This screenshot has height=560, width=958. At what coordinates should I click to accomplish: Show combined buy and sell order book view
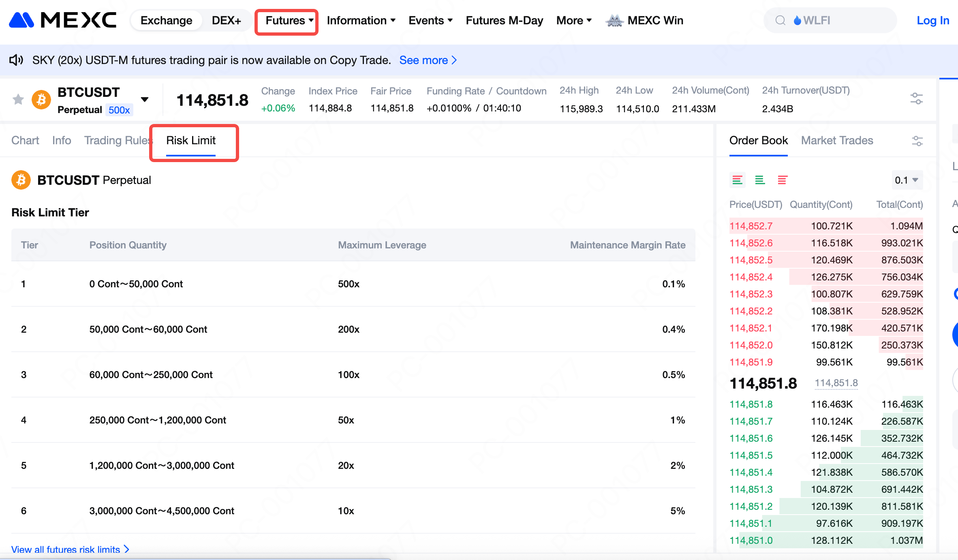[737, 180]
